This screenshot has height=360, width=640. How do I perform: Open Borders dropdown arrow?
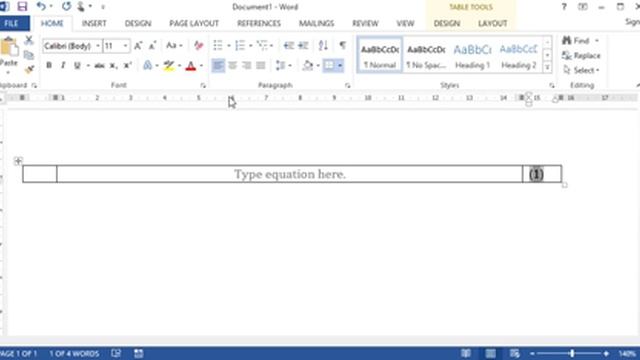coord(340,65)
